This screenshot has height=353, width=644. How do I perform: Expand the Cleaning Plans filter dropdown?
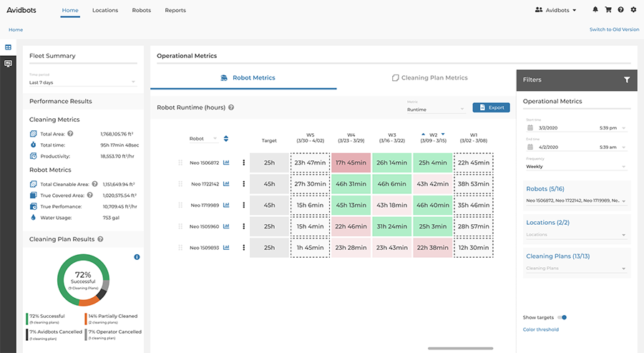coord(576,269)
